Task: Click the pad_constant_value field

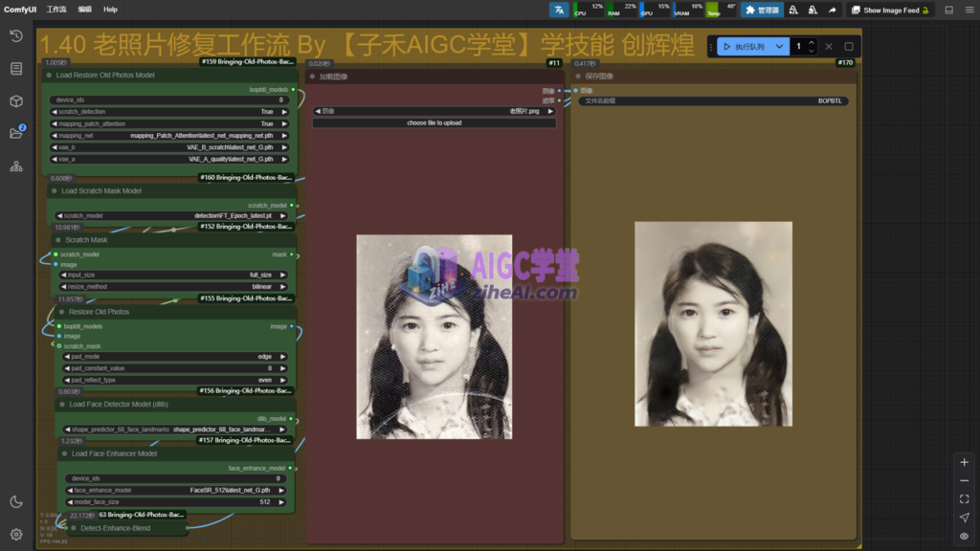Action: (x=175, y=368)
